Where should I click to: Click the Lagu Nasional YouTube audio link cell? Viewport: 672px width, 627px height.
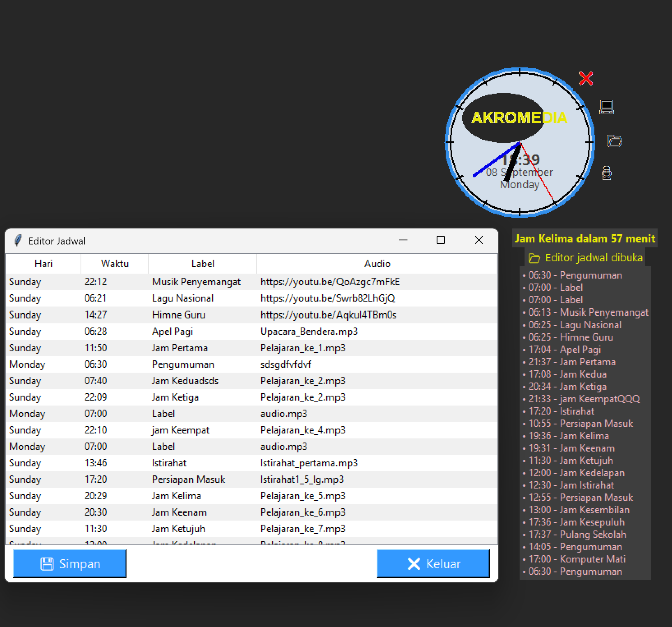[327, 298]
